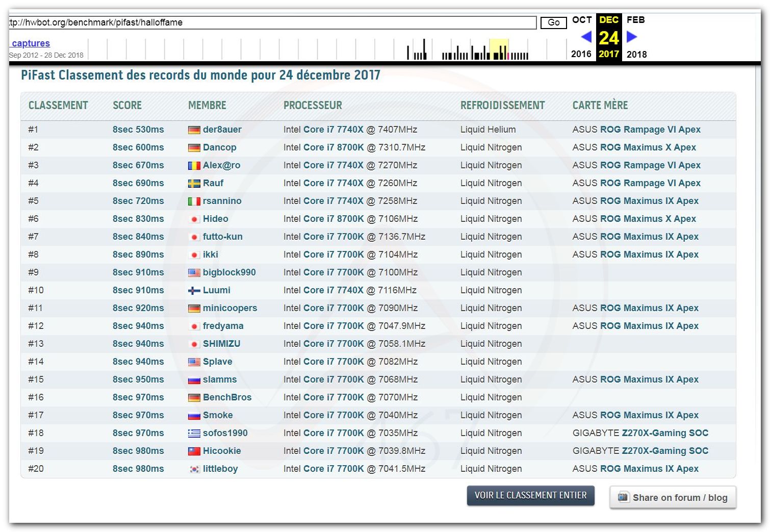Click the German flag beside minicoopers
770x532 pixels.
click(x=194, y=309)
